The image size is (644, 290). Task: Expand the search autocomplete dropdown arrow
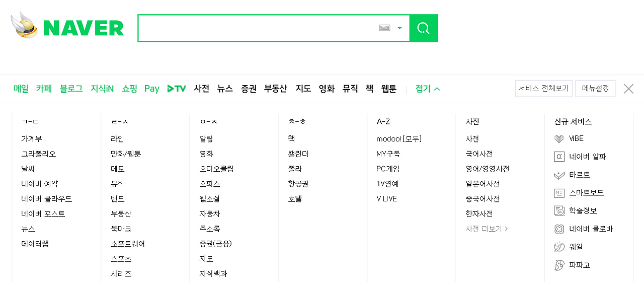pos(400,28)
